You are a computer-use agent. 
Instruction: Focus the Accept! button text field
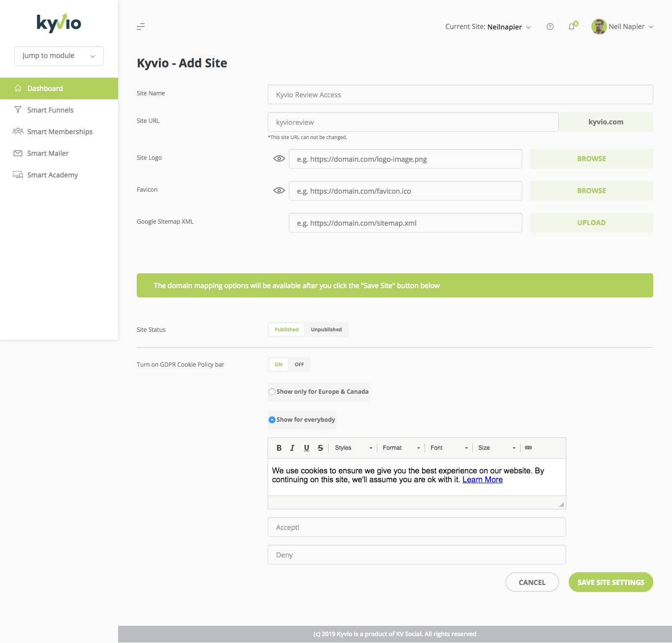click(417, 527)
